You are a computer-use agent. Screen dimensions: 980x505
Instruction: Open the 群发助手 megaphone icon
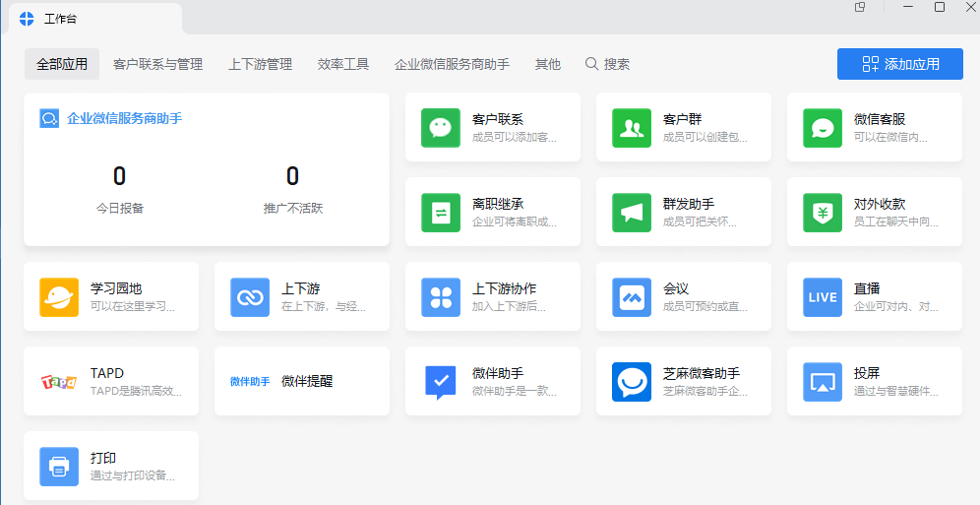click(x=632, y=213)
